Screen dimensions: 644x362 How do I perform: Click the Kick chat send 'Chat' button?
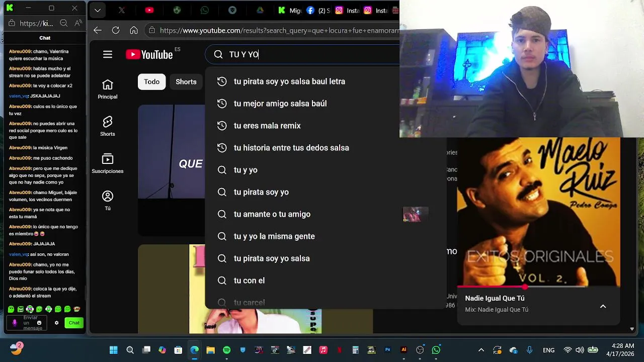point(74,323)
